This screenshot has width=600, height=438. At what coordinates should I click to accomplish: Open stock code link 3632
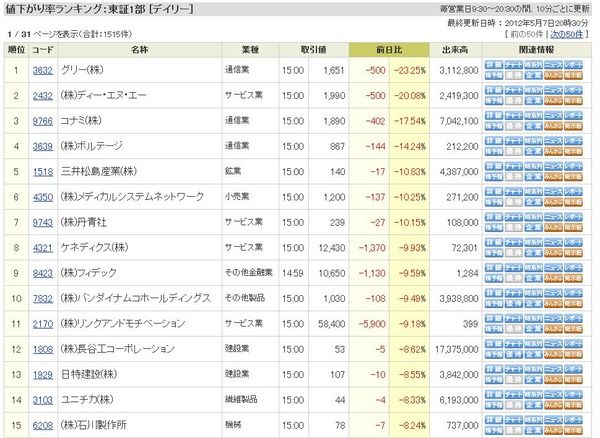click(x=43, y=70)
